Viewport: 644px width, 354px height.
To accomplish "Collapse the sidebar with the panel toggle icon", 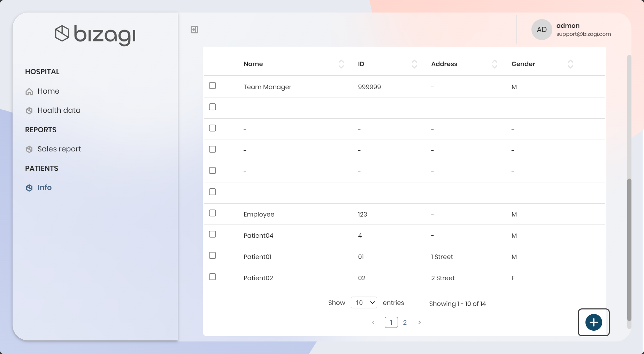I will click(194, 30).
